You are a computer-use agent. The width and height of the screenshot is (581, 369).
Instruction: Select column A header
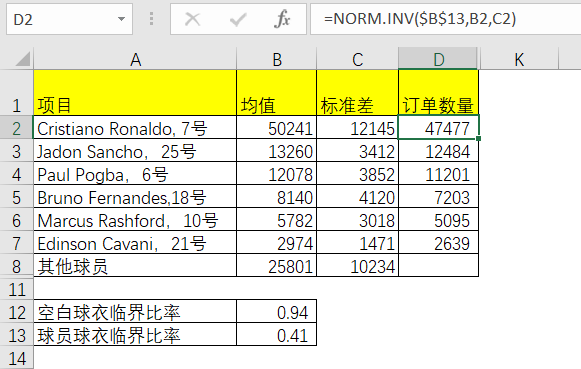tap(135, 59)
